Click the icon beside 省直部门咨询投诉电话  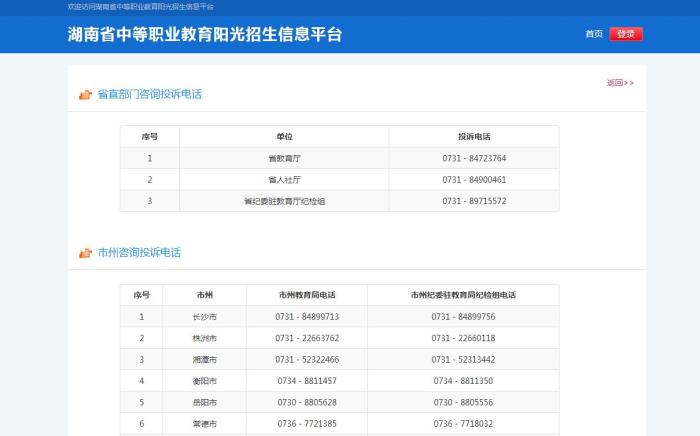pyautogui.click(x=86, y=95)
